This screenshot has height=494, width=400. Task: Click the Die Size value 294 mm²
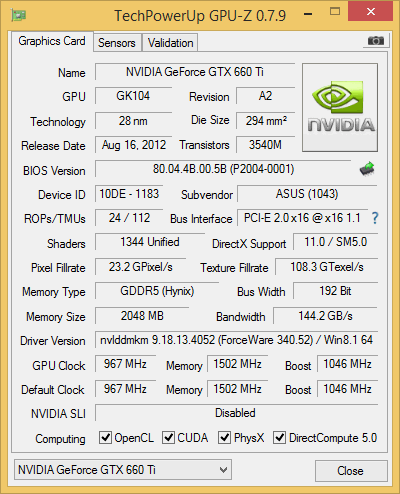[266, 121]
